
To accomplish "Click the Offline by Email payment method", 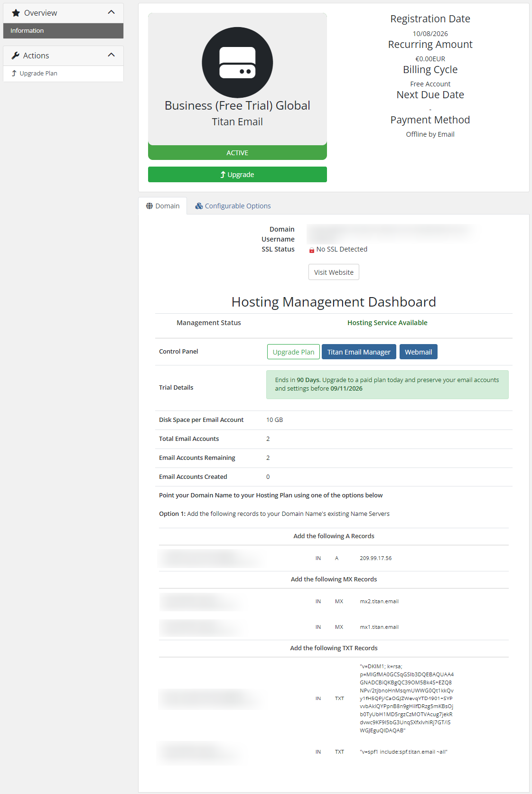I will [x=430, y=134].
